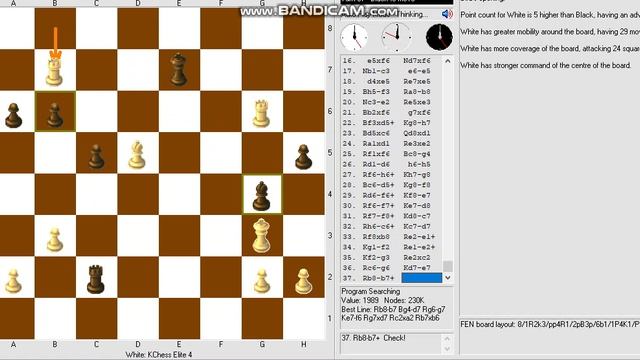Select the black rook on c2
The width and height of the screenshot is (640, 360).
click(x=96, y=279)
